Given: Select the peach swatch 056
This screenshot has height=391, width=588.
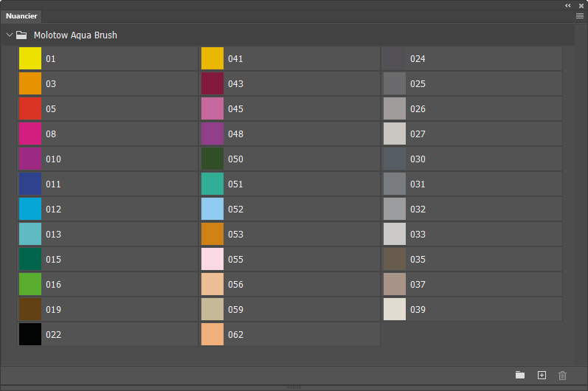Looking at the screenshot, I should coord(212,285).
